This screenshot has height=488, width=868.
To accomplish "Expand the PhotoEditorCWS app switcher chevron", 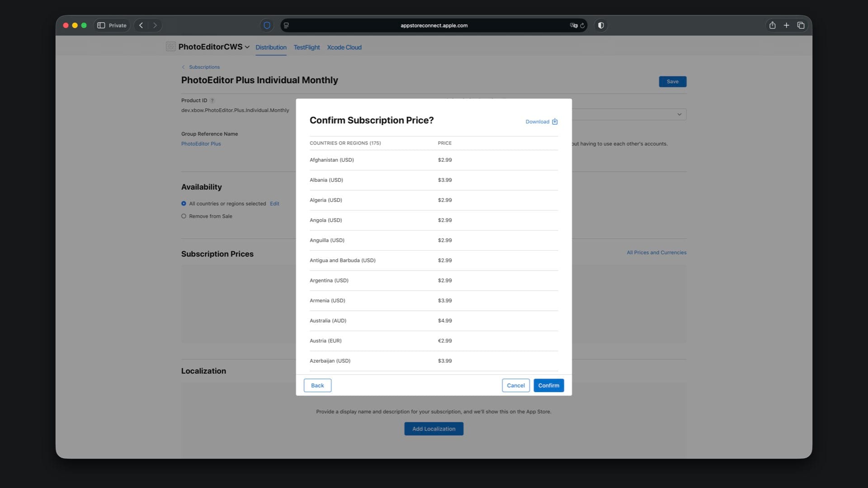I will pyautogui.click(x=247, y=47).
